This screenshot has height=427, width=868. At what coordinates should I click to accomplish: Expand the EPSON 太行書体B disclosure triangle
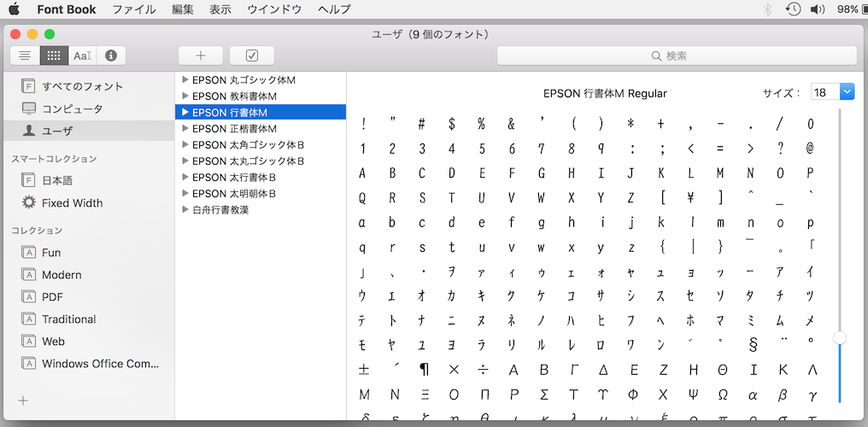[185, 177]
